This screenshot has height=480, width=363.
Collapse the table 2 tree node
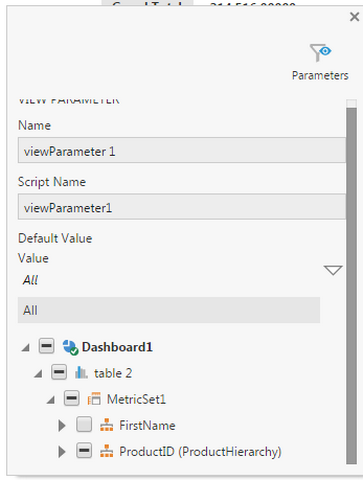click(x=38, y=374)
